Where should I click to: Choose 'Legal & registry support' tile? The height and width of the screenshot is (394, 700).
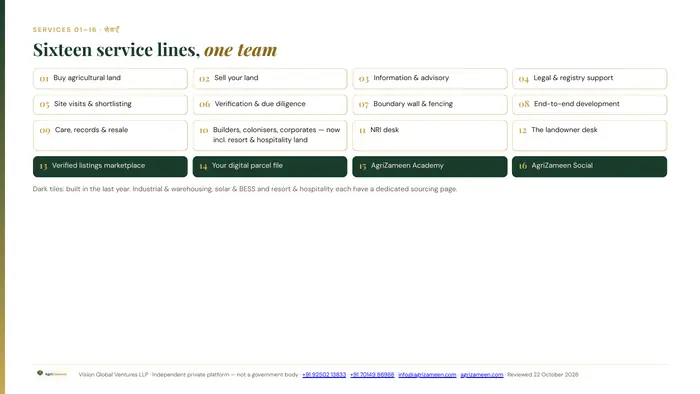[x=589, y=79]
